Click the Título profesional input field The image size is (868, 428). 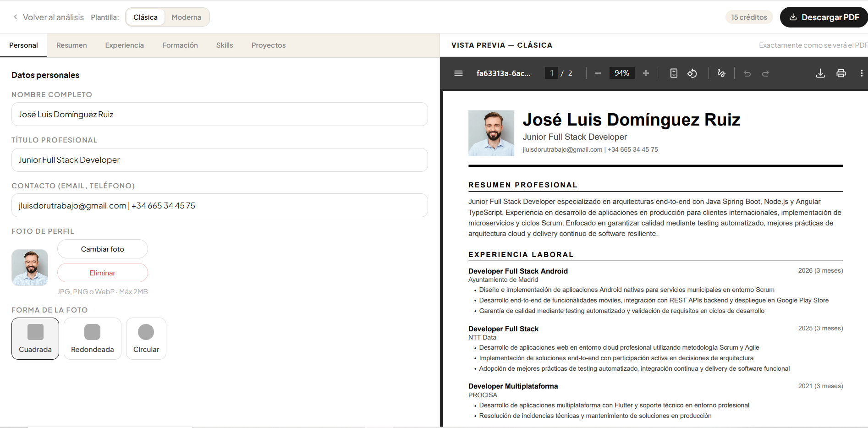[220, 160]
